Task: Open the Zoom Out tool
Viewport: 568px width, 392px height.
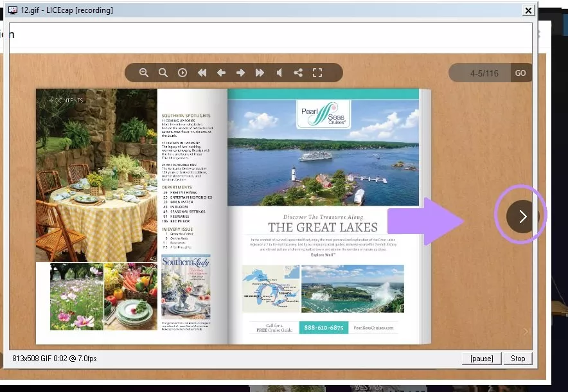Action: (x=163, y=73)
